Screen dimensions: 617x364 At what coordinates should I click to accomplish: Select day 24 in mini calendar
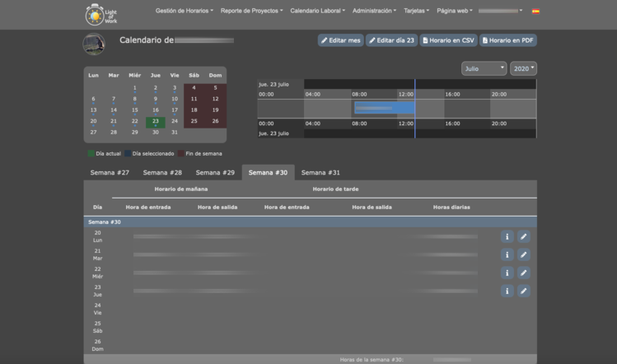(x=175, y=121)
